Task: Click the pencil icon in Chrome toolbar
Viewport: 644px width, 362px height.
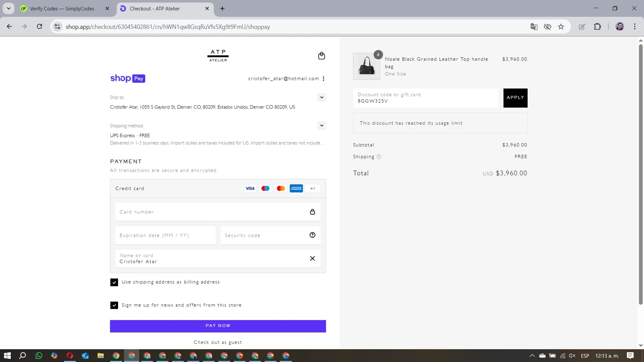Action: pos(582,27)
